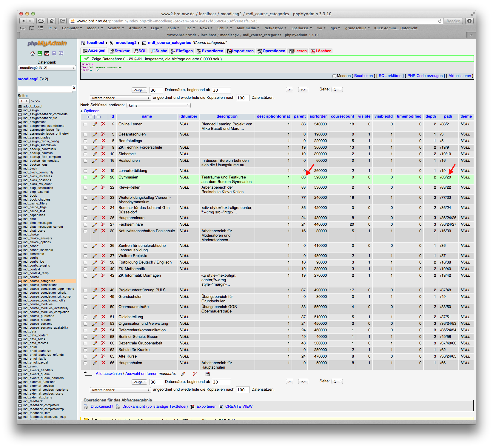493x448 pixels.
Task: Edit the Realschulen row pencil icon
Action: [95, 161]
